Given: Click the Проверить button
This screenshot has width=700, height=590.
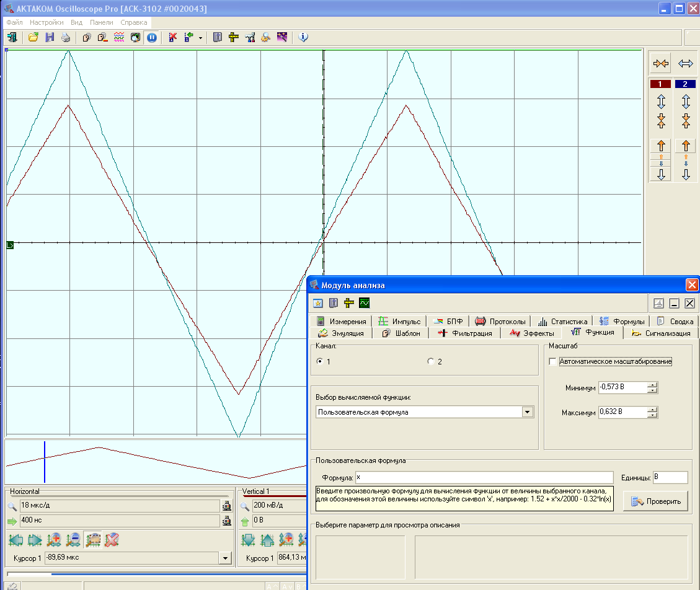Looking at the screenshot, I should tap(656, 501).
